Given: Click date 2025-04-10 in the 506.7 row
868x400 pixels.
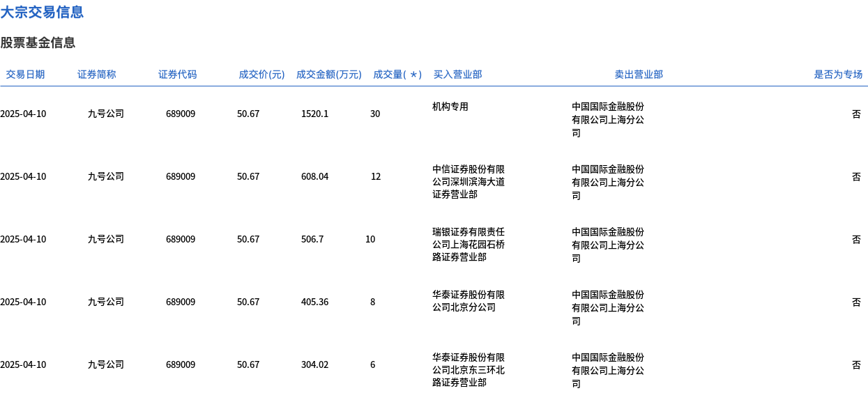Looking at the screenshot, I should pyautogui.click(x=23, y=239).
